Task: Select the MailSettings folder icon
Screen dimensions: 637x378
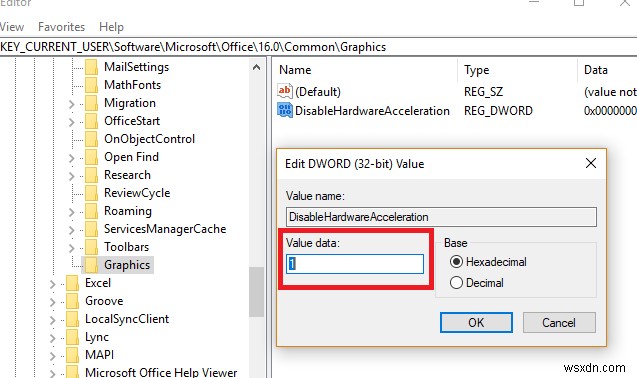Action: pyautogui.click(x=91, y=67)
